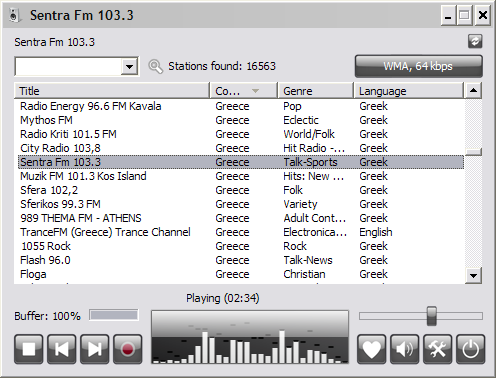
Task: Click the Eclectic genre cell
Action: click(x=301, y=120)
